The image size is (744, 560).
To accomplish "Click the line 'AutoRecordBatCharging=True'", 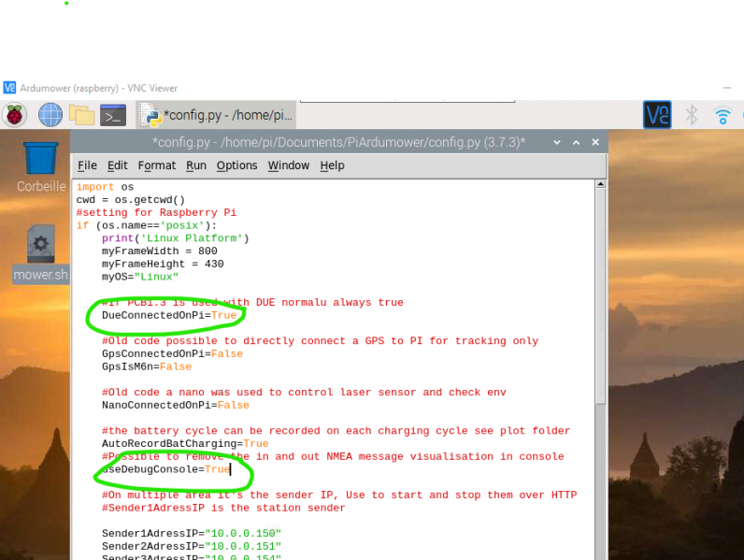I will (x=185, y=443).
